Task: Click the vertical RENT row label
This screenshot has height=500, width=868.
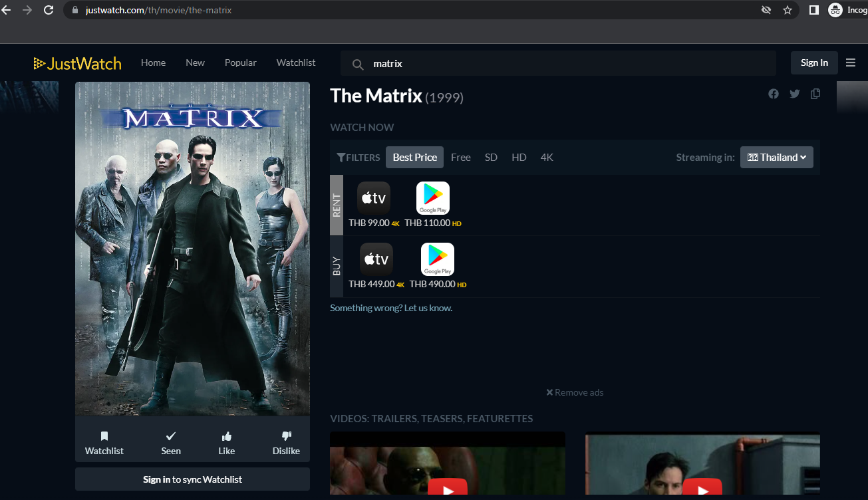Action: (337, 205)
